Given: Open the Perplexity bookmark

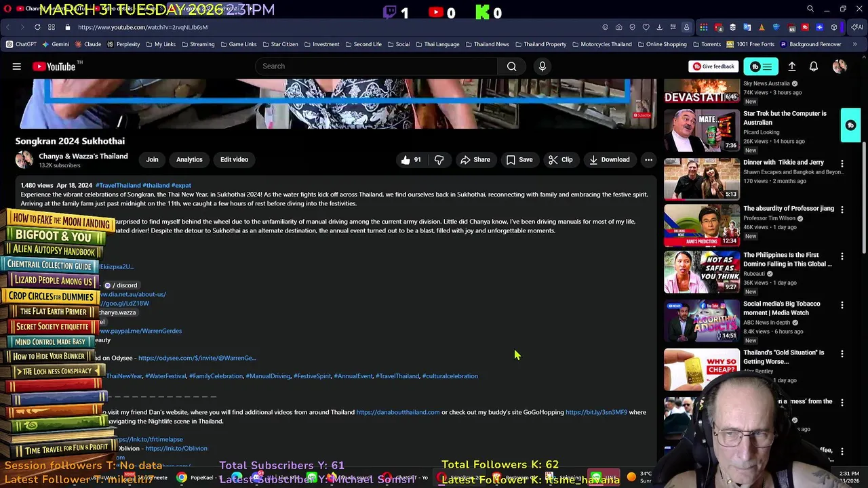Looking at the screenshot, I should (x=123, y=44).
